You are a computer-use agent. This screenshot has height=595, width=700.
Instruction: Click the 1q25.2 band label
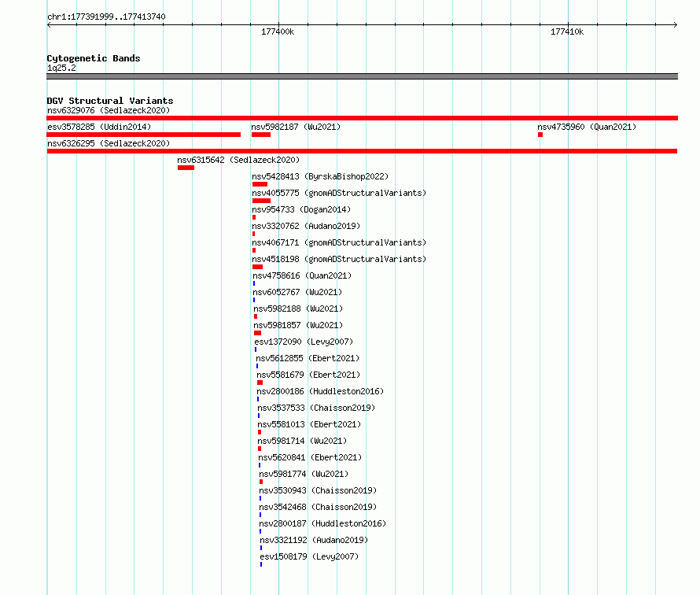coord(61,68)
